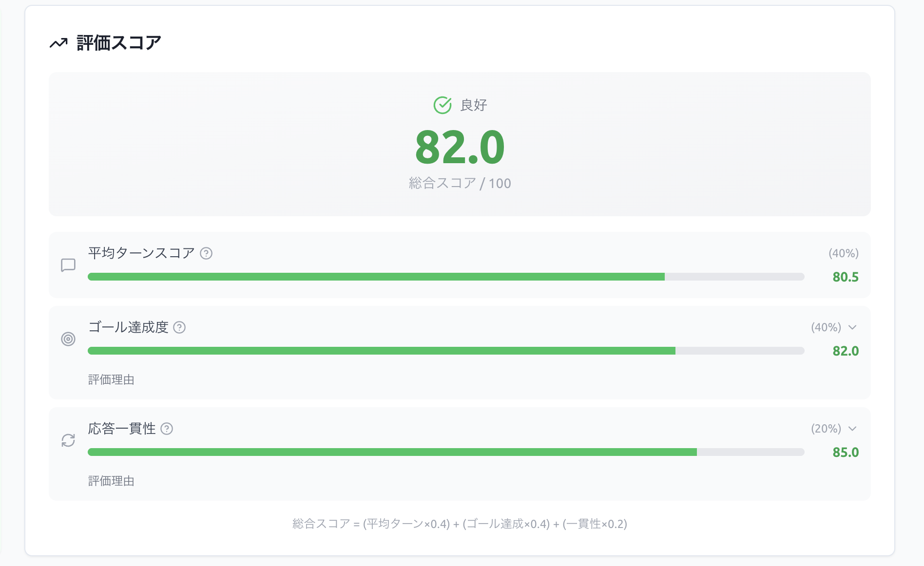Expand the 評価理由 under ゴール達成度

click(x=112, y=380)
